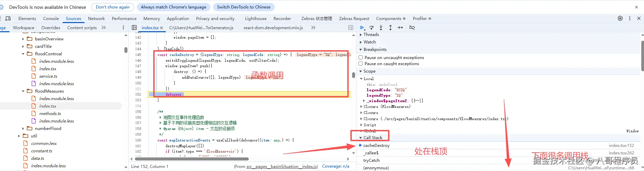This screenshot has height=171, width=644.
Task: Expand the Threads section
Action: (361, 34)
